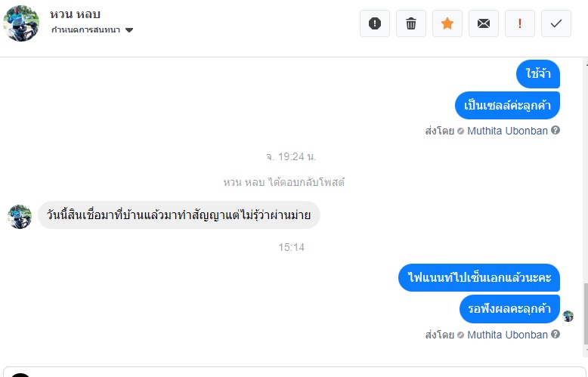
Task: Click the contact name หวน หลบ
Action: [76, 14]
